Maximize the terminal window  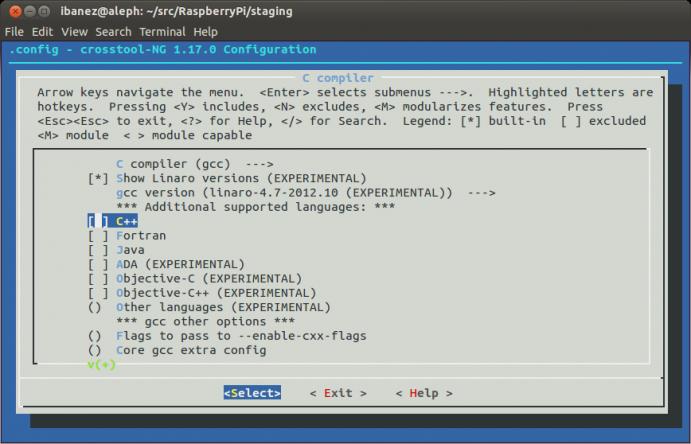44,11
